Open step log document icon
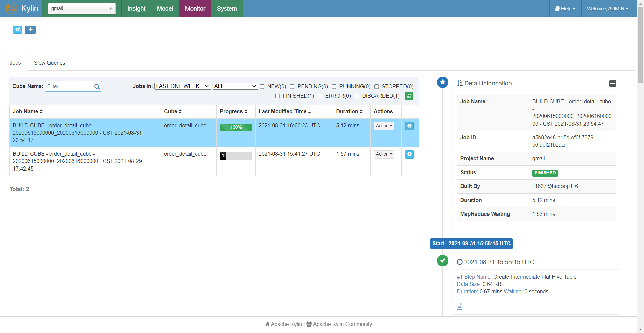The width and height of the screenshot is (644, 333). (460, 306)
